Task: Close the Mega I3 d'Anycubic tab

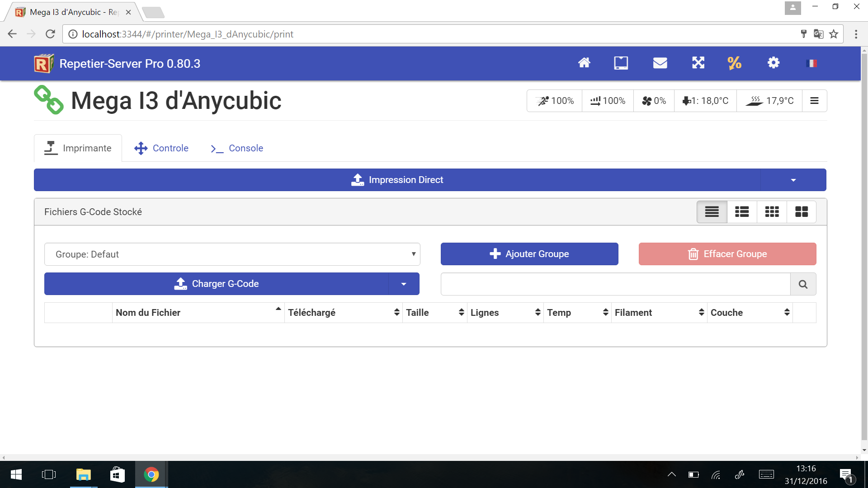Action: (x=128, y=12)
